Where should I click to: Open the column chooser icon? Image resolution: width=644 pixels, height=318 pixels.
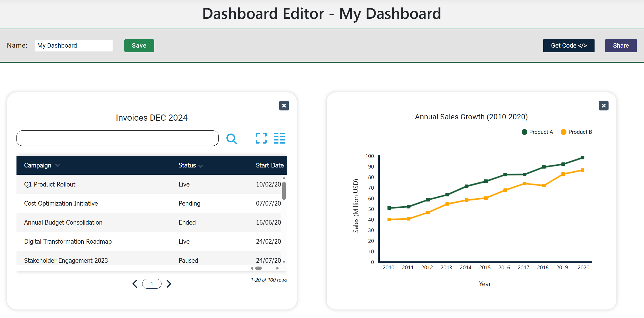pyautogui.click(x=279, y=138)
